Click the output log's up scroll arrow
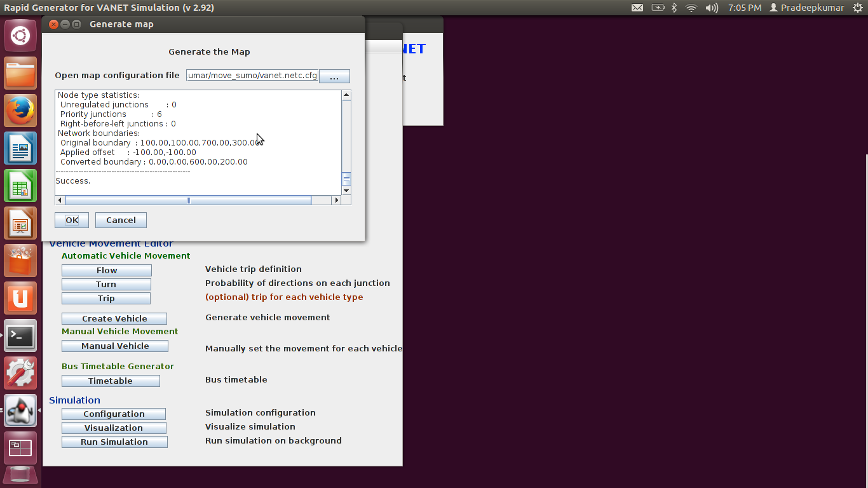Image resolution: width=868 pixels, height=488 pixels. [x=346, y=95]
